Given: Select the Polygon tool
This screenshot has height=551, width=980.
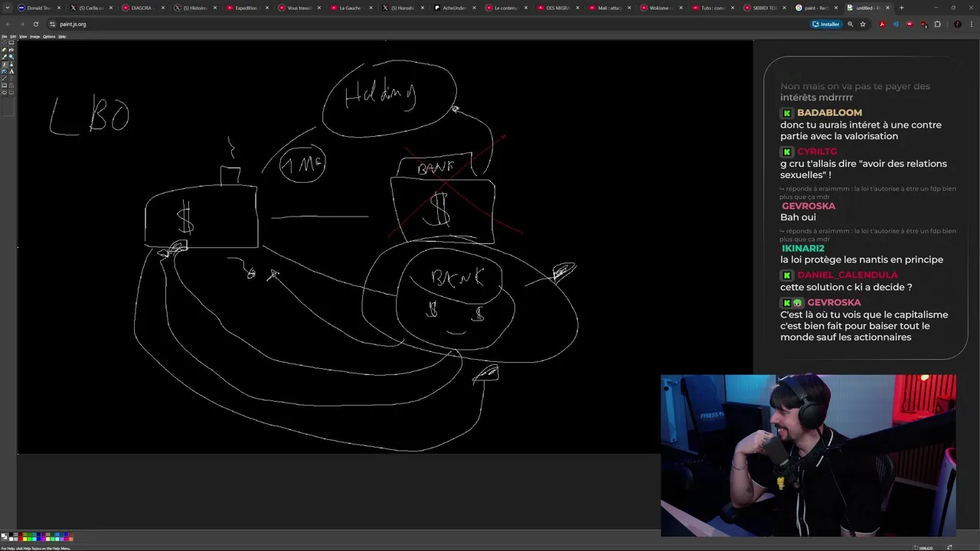Looking at the screenshot, I should point(11,86).
